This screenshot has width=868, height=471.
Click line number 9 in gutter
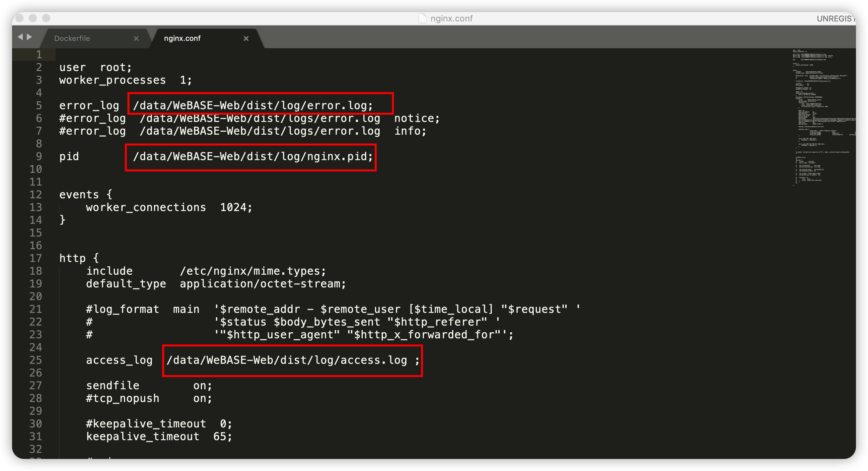click(39, 156)
